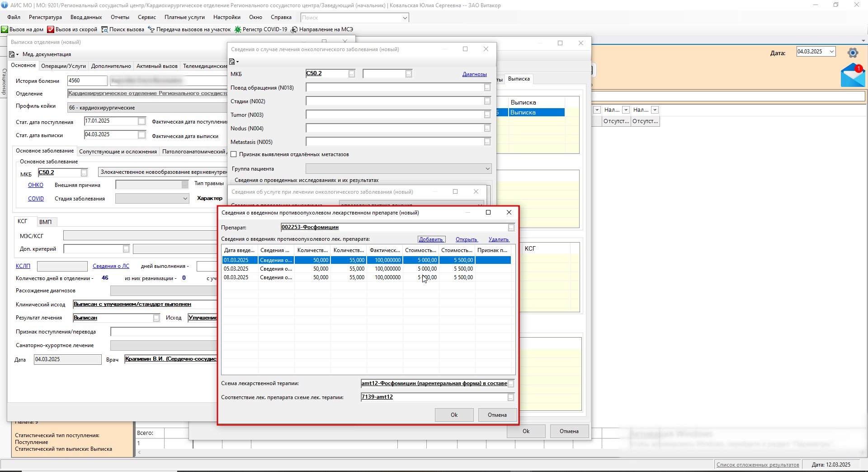Click 'История болезни' field with 4560

click(x=87, y=81)
